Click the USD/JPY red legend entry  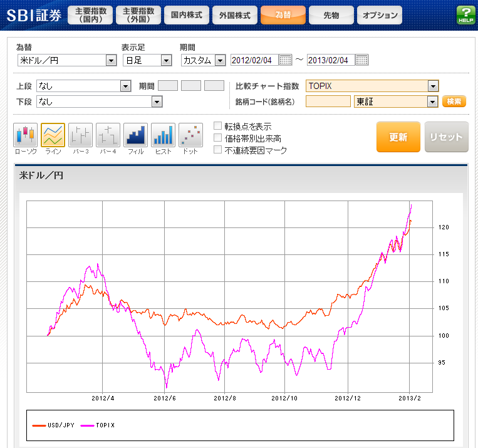coord(53,425)
